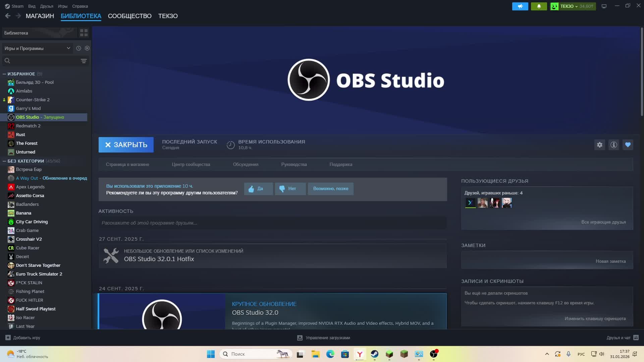Open the Друзья menu
This screenshot has width=644, height=362.
pyautogui.click(x=47, y=6)
